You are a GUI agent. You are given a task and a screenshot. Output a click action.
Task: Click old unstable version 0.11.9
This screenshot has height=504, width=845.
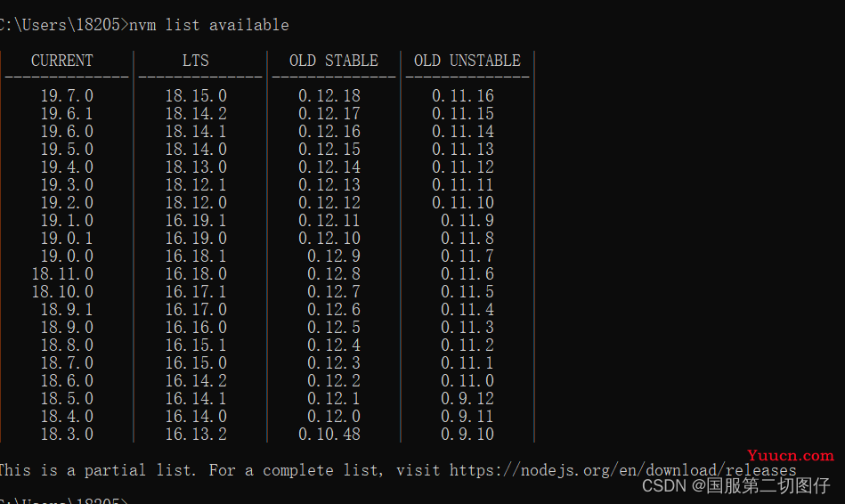[467, 221]
